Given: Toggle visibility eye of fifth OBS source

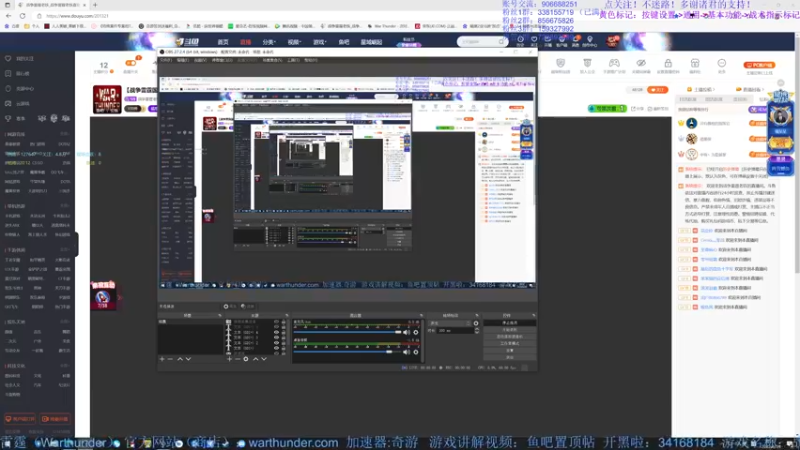Looking at the screenshot, I should pos(277,343).
